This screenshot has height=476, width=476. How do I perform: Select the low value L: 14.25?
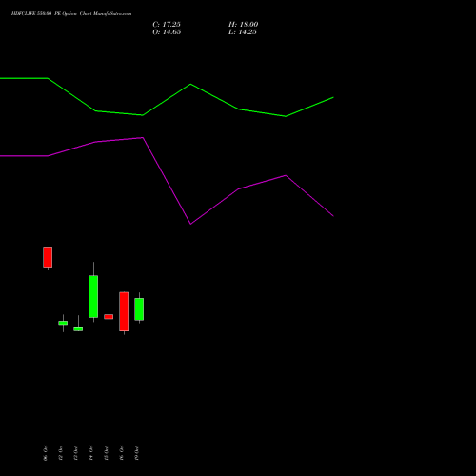243,32
